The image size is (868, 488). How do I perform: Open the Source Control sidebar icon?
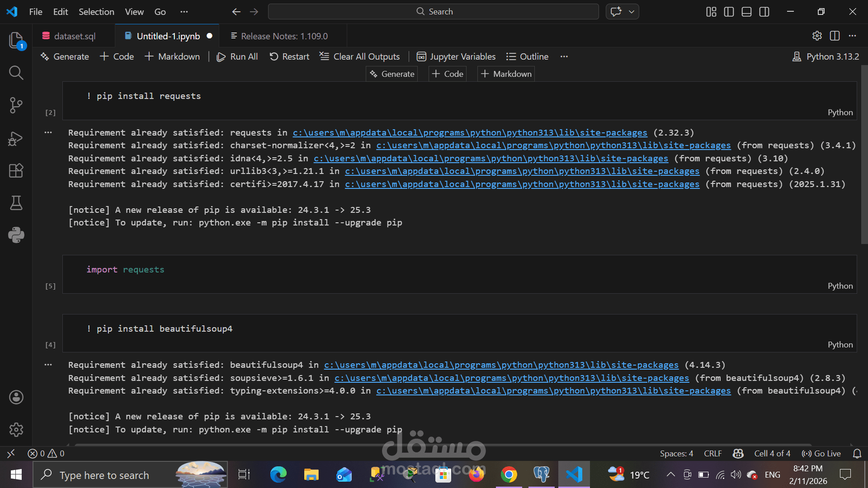(16, 105)
